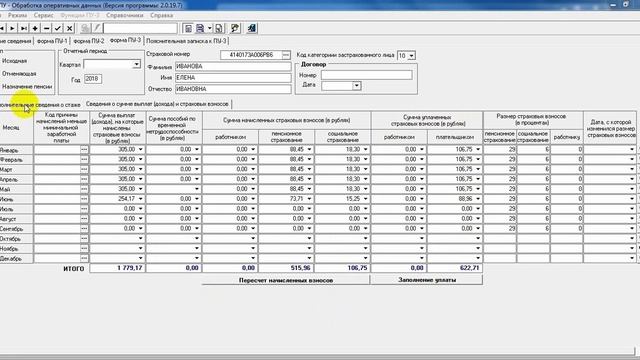Open the print preview page icon
This screenshot has height=360, width=640.
pyautogui.click(x=219, y=28)
